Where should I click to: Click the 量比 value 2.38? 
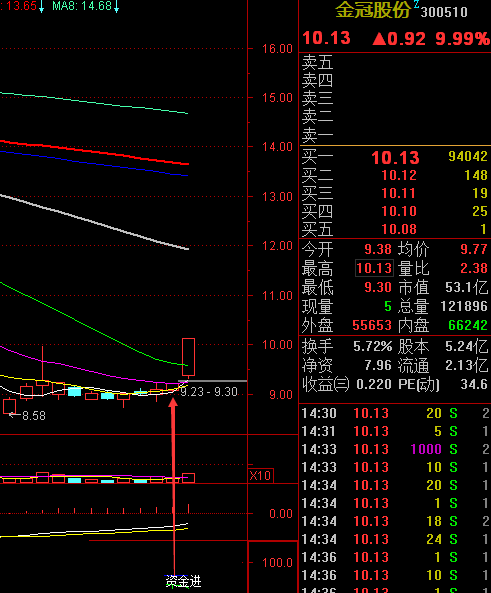pyautogui.click(x=474, y=268)
